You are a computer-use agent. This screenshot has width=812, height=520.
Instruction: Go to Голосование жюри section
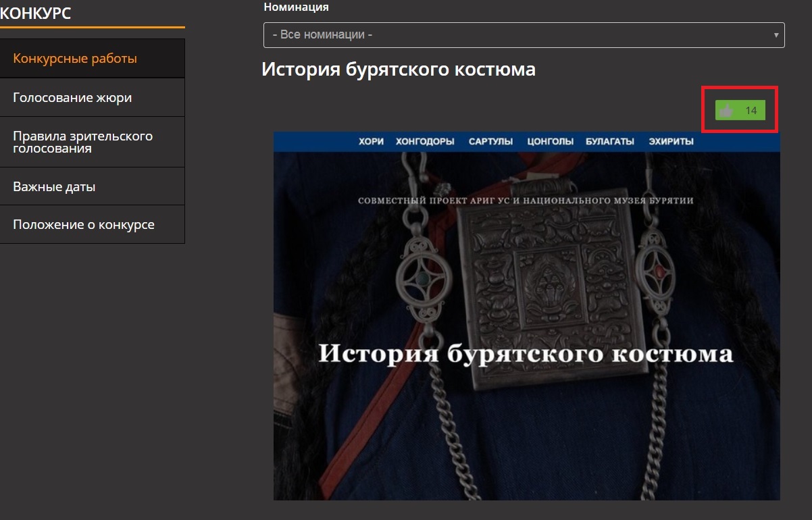tap(72, 98)
